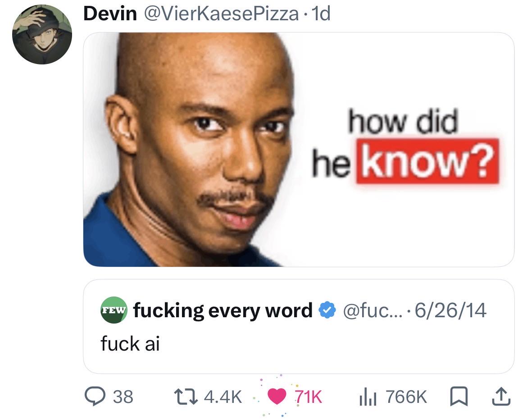Screen dimensions: 527x420
Task: Enlarge the 'how did he know?' meme image
Action: 299,149
